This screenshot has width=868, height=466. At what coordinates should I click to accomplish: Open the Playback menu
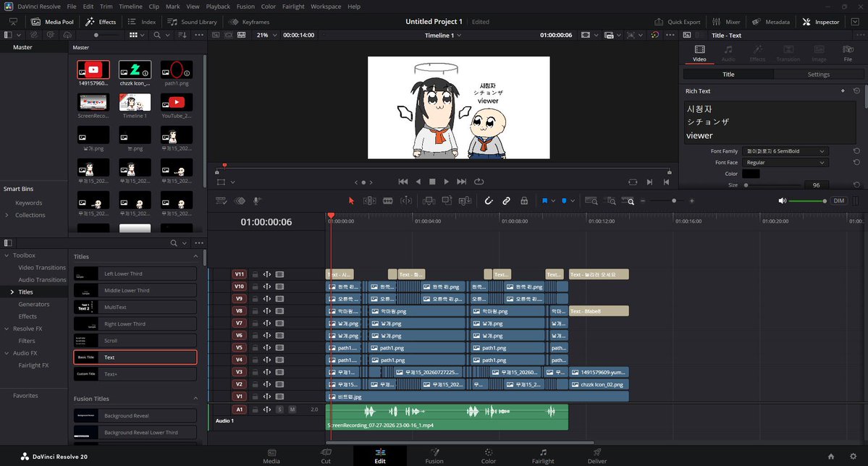click(218, 6)
